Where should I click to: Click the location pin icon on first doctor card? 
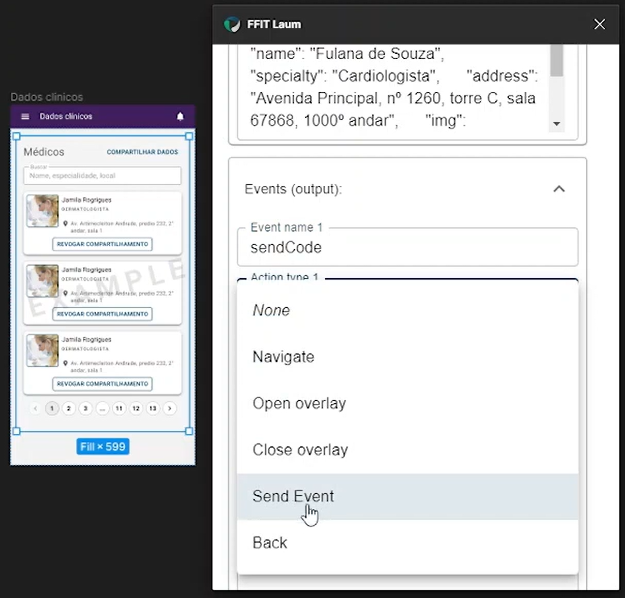click(65, 224)
